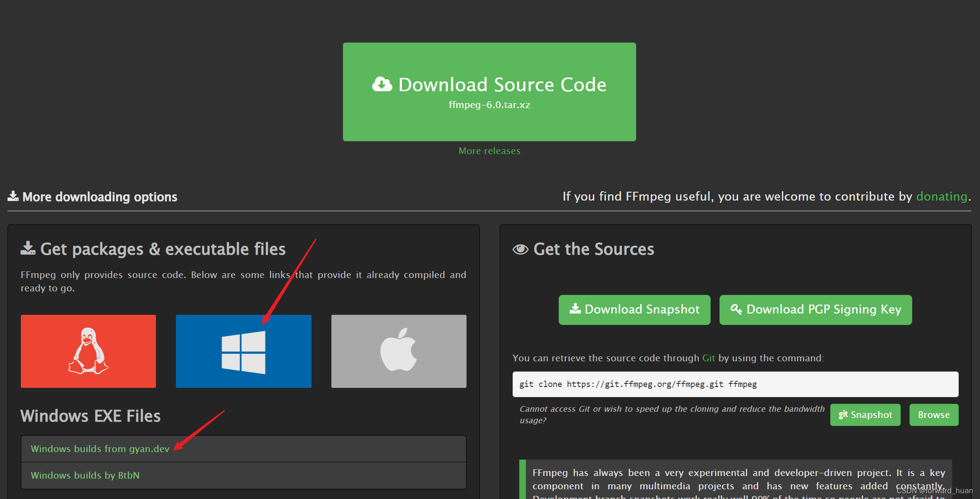Click the git Snapshot button
The height and width of the screenshot is (499, 980).
[x=865, y=415]
